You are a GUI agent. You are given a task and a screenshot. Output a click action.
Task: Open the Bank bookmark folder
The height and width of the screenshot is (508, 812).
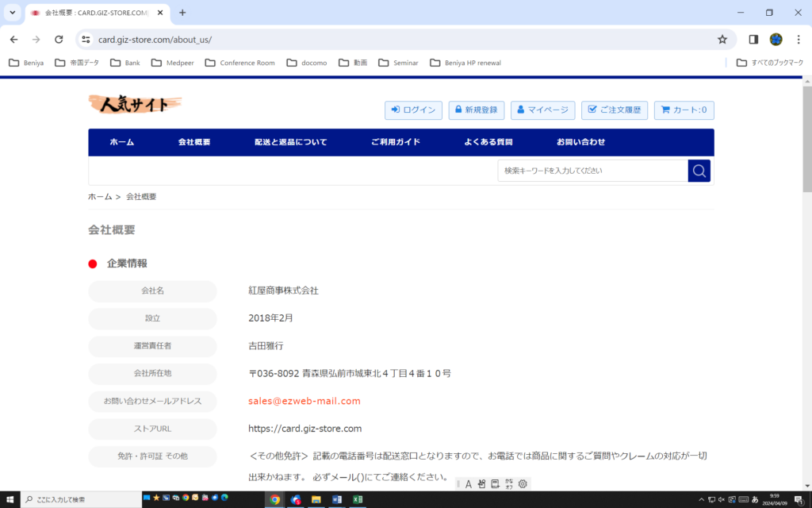tap(125, 63)
